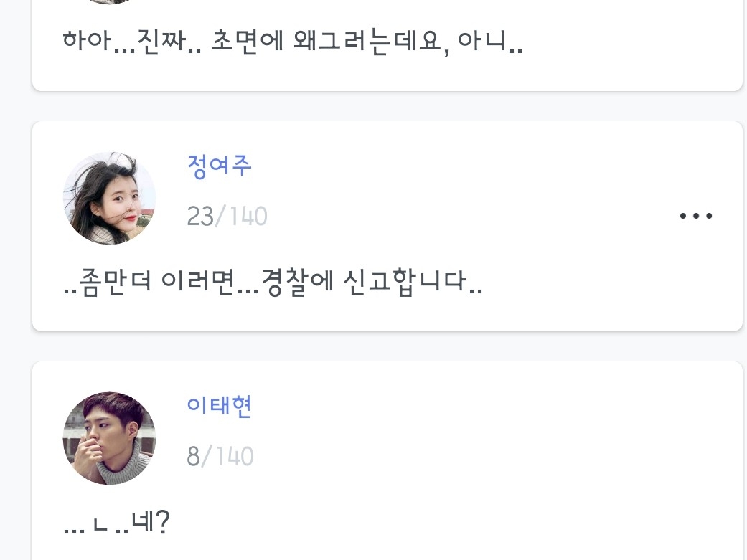Click the gray gap between the top two cards
Viewport: 747px width, 560px height.
pyautogui.click(x=387, y=106)
